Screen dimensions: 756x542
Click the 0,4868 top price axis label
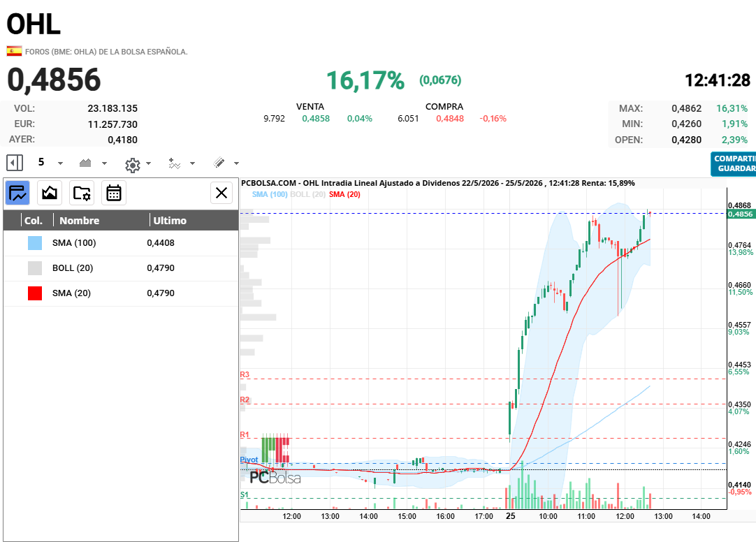click(x=740, y=205)
